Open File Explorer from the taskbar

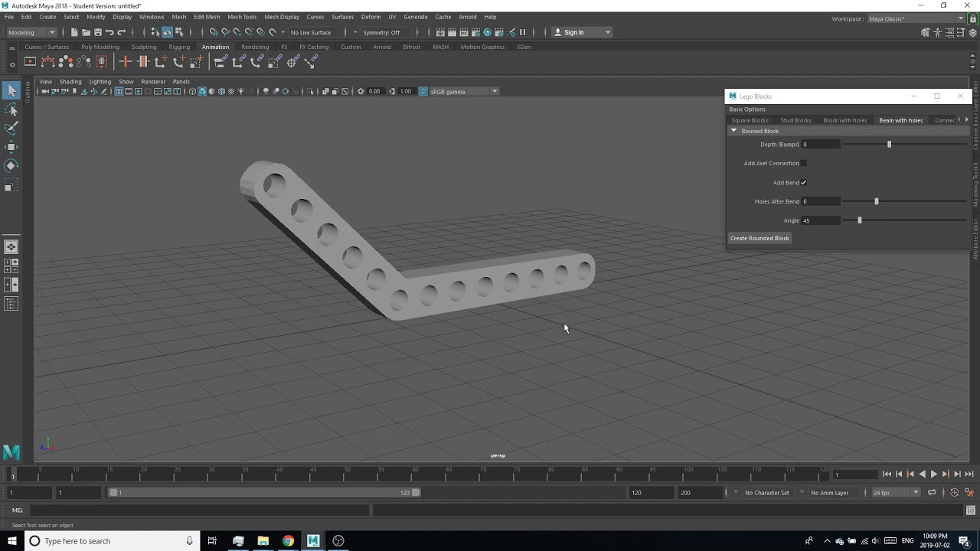point(263,541)
